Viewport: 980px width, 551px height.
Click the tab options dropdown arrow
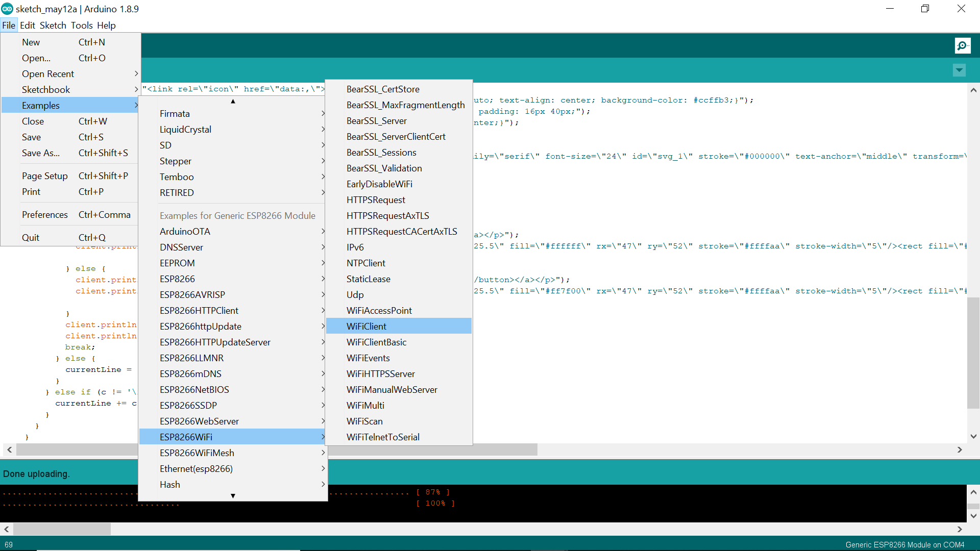pyautogui.click(x=959, y=70)
